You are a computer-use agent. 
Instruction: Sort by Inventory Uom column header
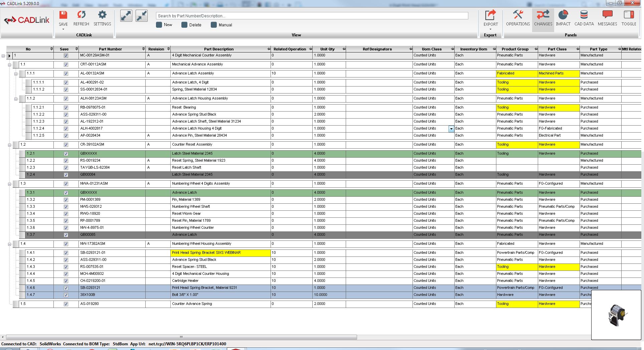[x=473, y=49]
